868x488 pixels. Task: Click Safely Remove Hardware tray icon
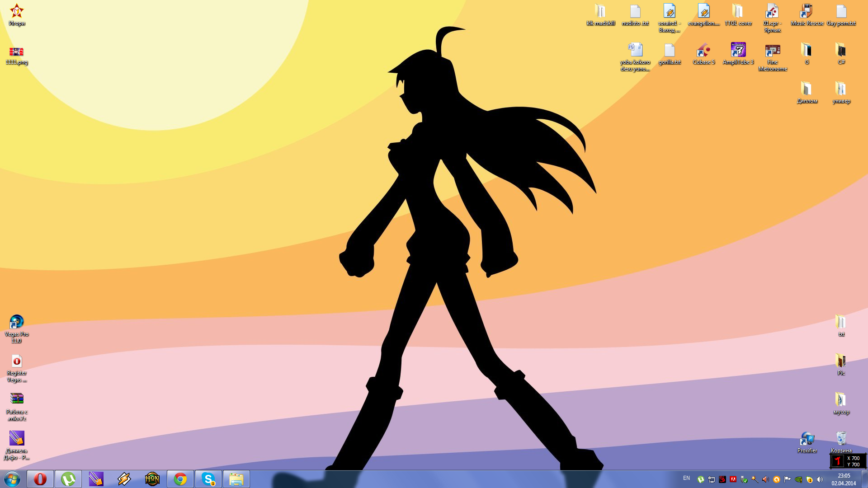pos(744,479)
